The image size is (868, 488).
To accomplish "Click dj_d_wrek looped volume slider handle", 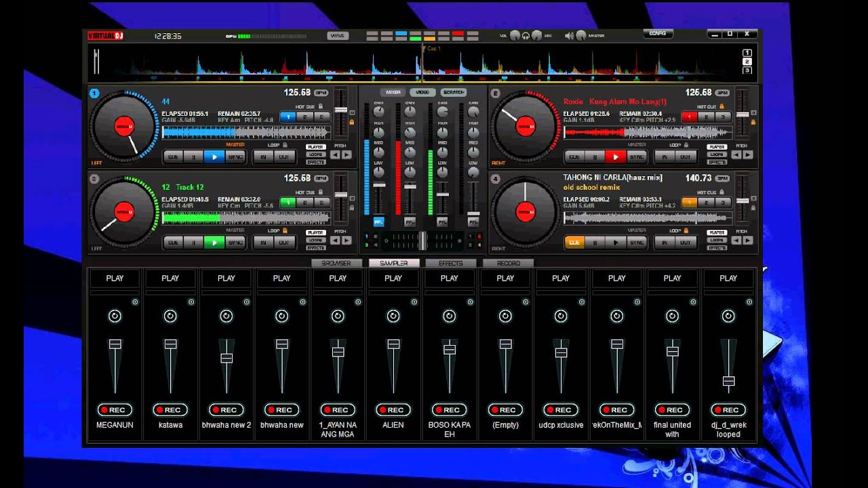I will [728, 381].
